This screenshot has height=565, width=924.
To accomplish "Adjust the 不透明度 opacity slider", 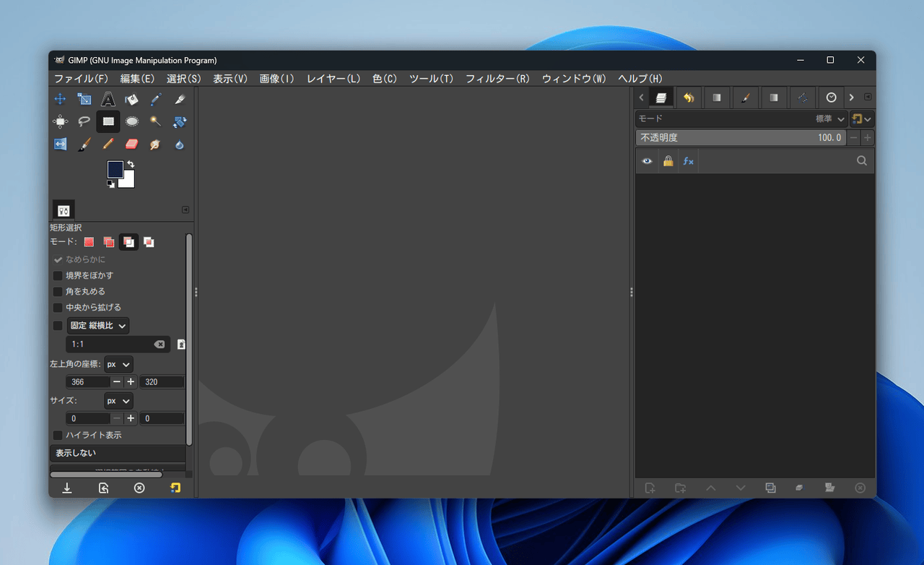I will point(741,137).
